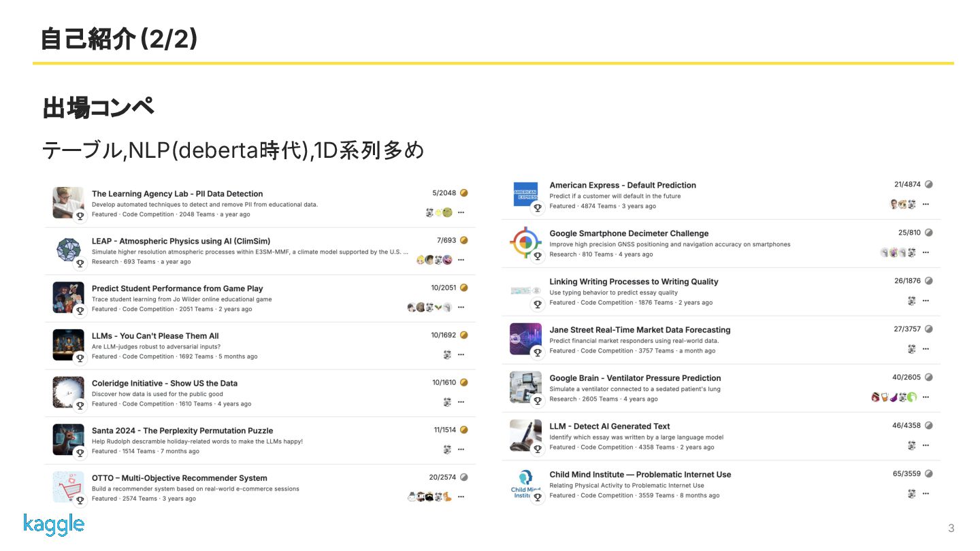Click the rank text 46/4358

pyautogui.click(x=906, y=426)
